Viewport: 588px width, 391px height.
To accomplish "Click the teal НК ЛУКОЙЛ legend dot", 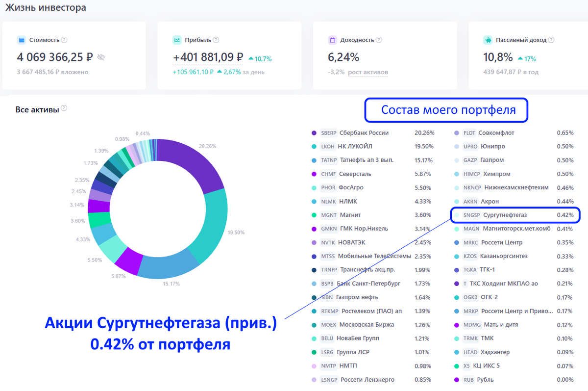I will click(314, 146).
